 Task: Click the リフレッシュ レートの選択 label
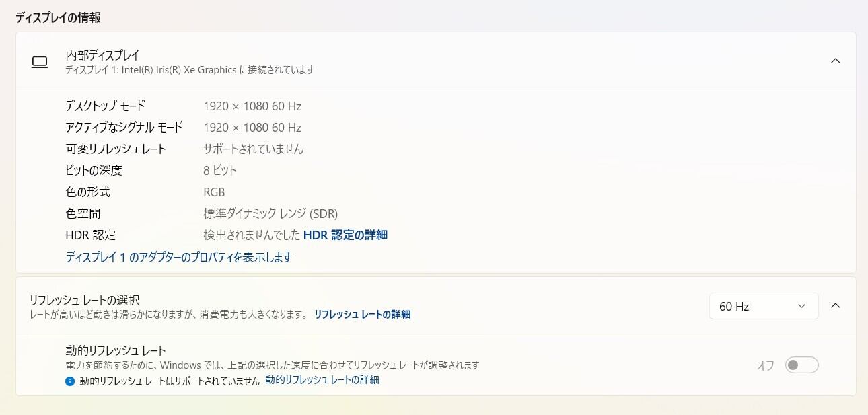click(84, 300)
